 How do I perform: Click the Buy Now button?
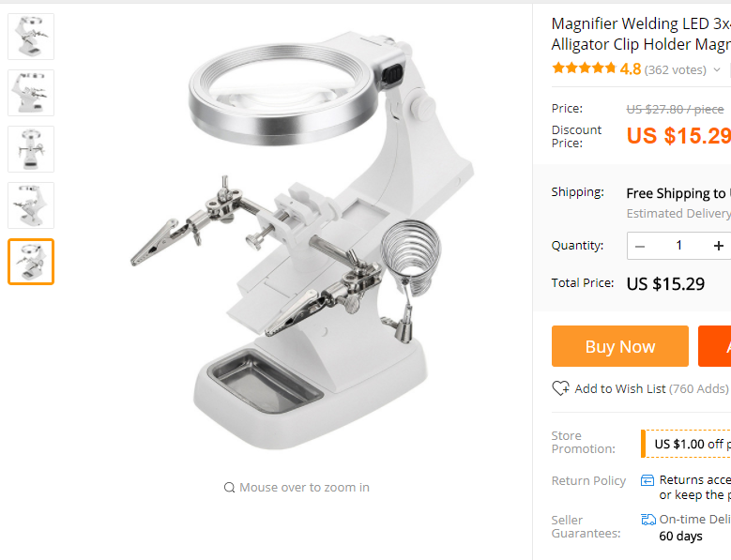point(620,346)
